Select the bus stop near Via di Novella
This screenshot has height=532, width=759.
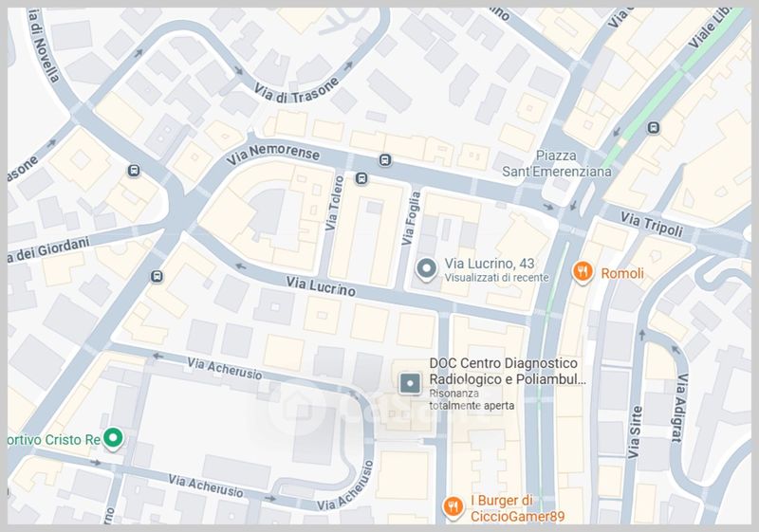pos(134,171)
